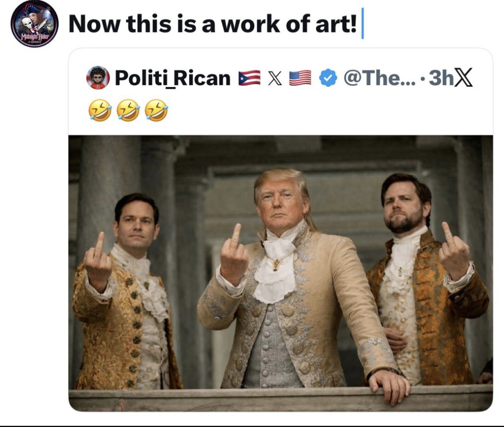
Task: Open the Politi_Rican display name
Action: coord(173,78)
